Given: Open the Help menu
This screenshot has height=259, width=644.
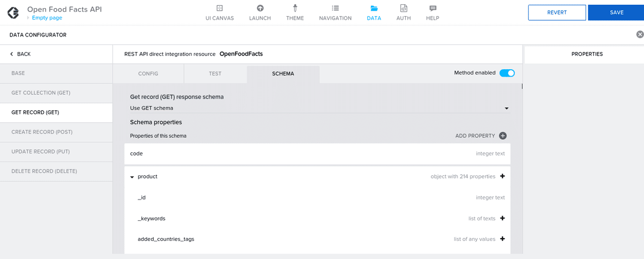Looking at the screenshot, I should pos(433,13).
